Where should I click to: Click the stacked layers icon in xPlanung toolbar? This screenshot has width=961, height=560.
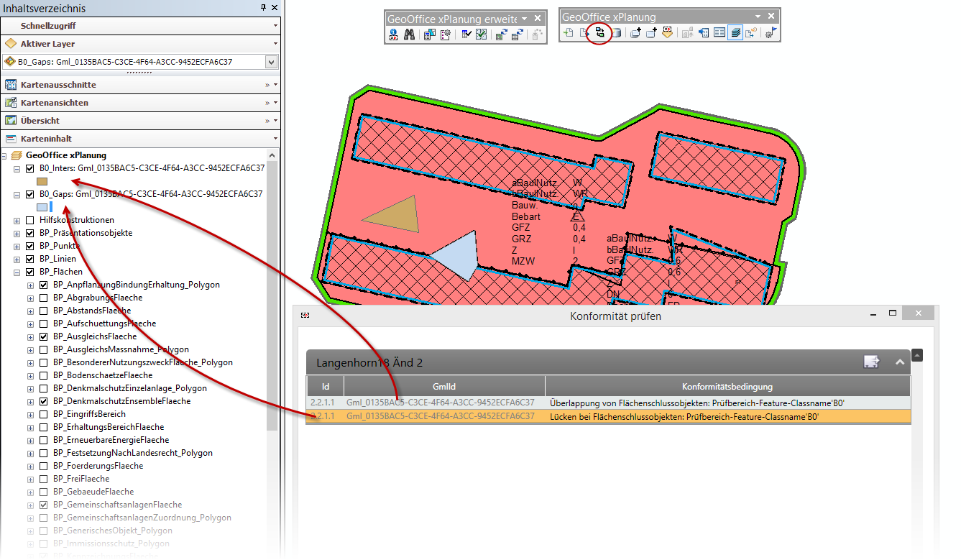click(x=735, y=33)
